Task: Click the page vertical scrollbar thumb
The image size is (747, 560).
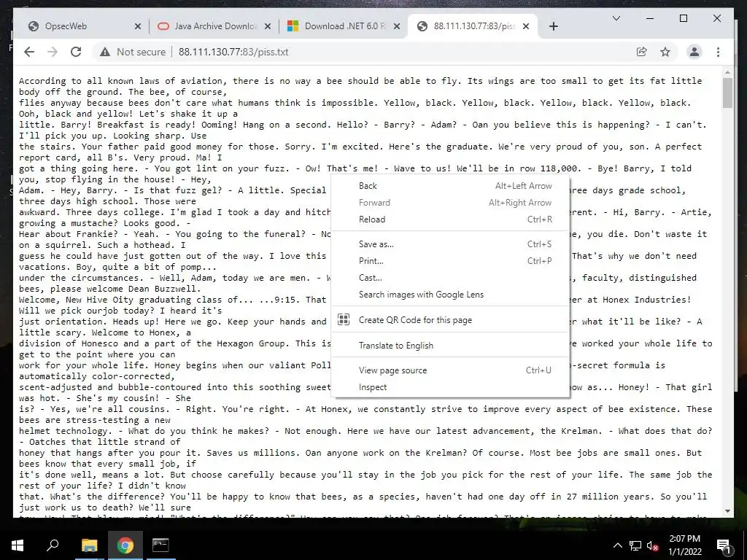Action: pyautogui.click(x=727, y=93)
